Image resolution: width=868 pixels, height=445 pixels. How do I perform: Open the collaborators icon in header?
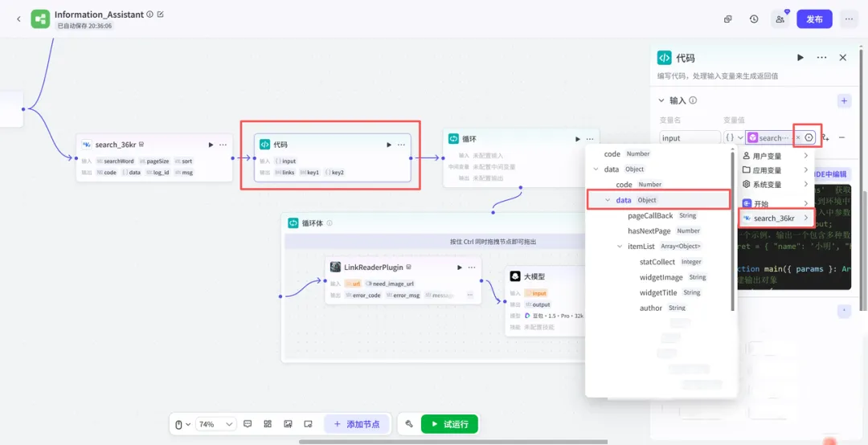[x=780, y=18]
